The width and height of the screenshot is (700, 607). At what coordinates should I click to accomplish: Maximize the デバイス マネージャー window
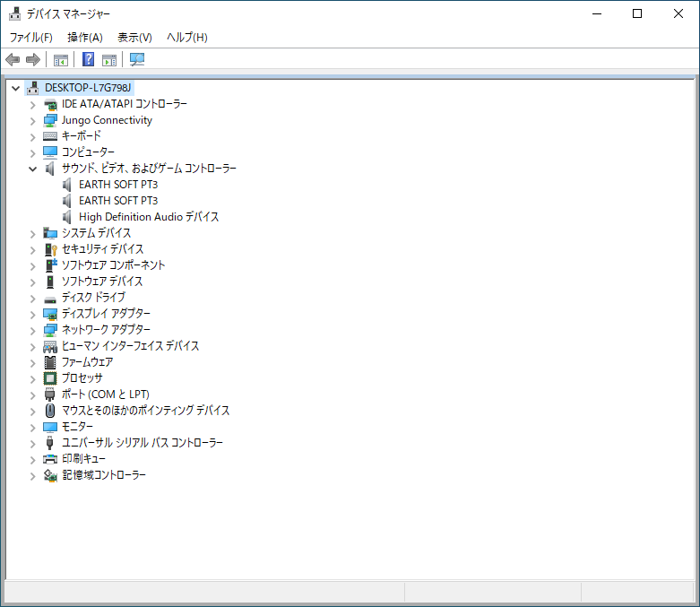point(637,13)
